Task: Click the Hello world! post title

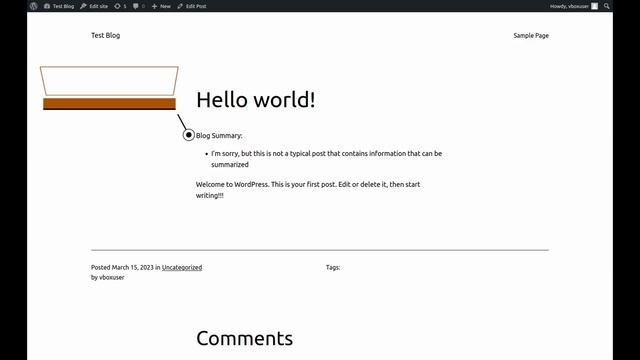Action: pos(256,100)
